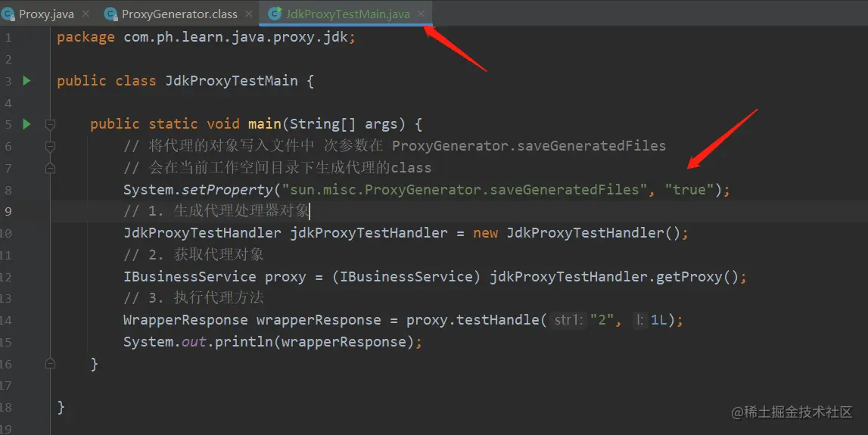Click the "sun.misc.ProxyGenerator.saveGeneratedFiles" string
This screenshot has width=868, height=435.
point(464,190)
